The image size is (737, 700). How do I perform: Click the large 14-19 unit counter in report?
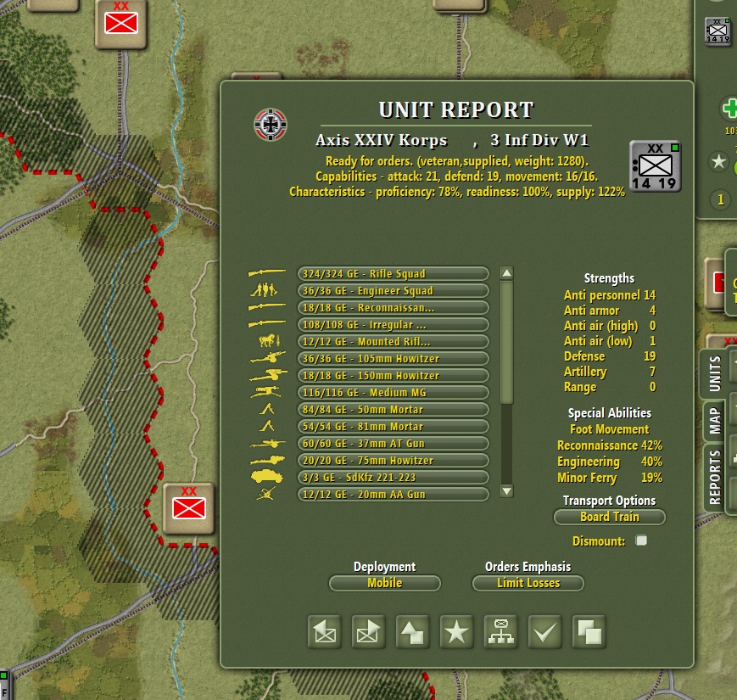(x=656, y=166)
